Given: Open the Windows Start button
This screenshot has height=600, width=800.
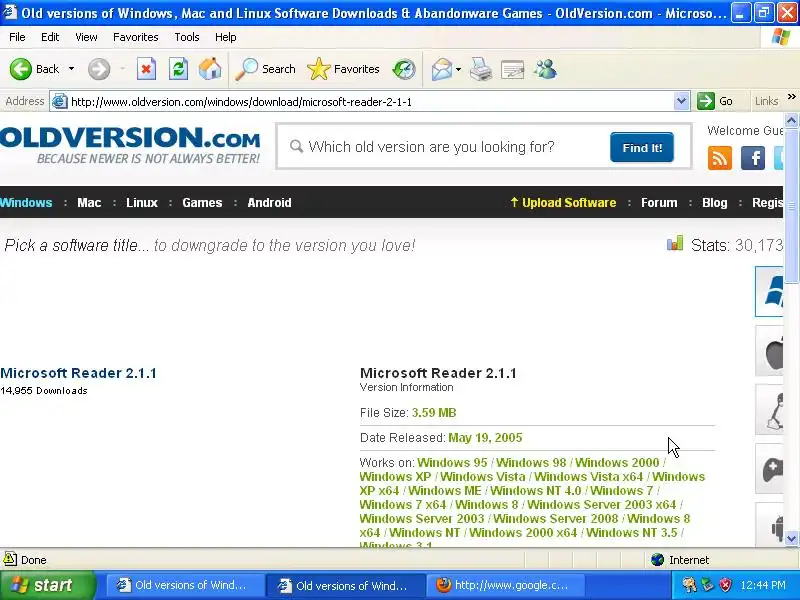Looking at the screenshot, I should 47,585.
